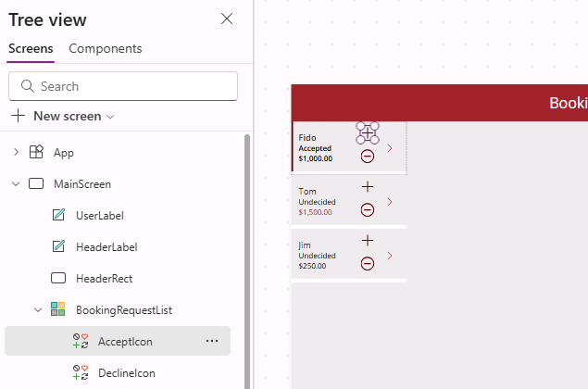Image resolution: width=588 pixels, height=389 pixels.
Task: Select the plus icon in Fido's row
Action: 368,133
